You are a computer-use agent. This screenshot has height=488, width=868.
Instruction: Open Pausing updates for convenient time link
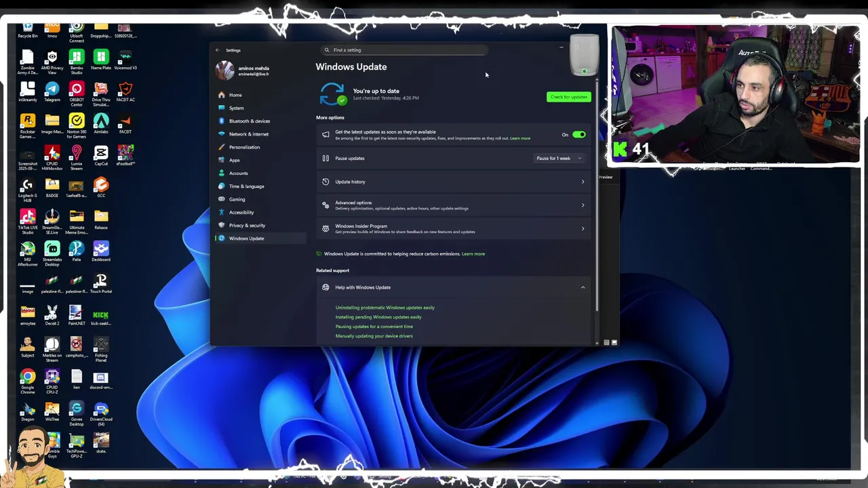[374, 327]
